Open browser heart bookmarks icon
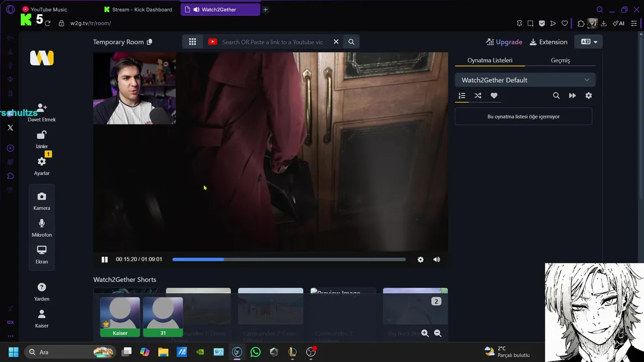The width and height of the screenshot is (644, 362). pos(565,23)
